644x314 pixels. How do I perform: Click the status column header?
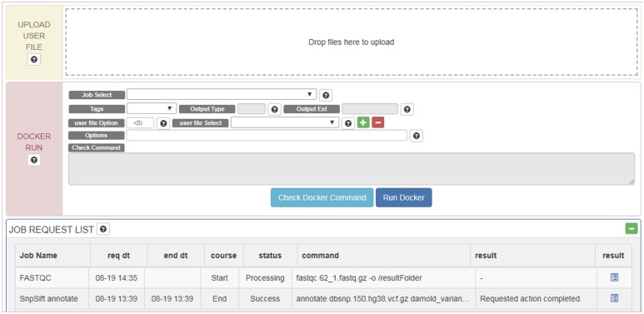[270, 256]
